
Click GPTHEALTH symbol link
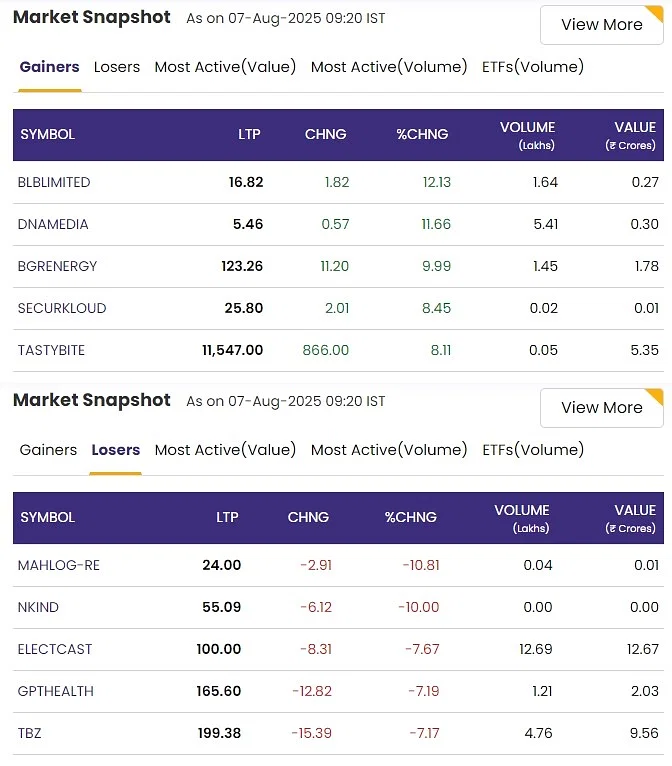[x=55, y=691]
